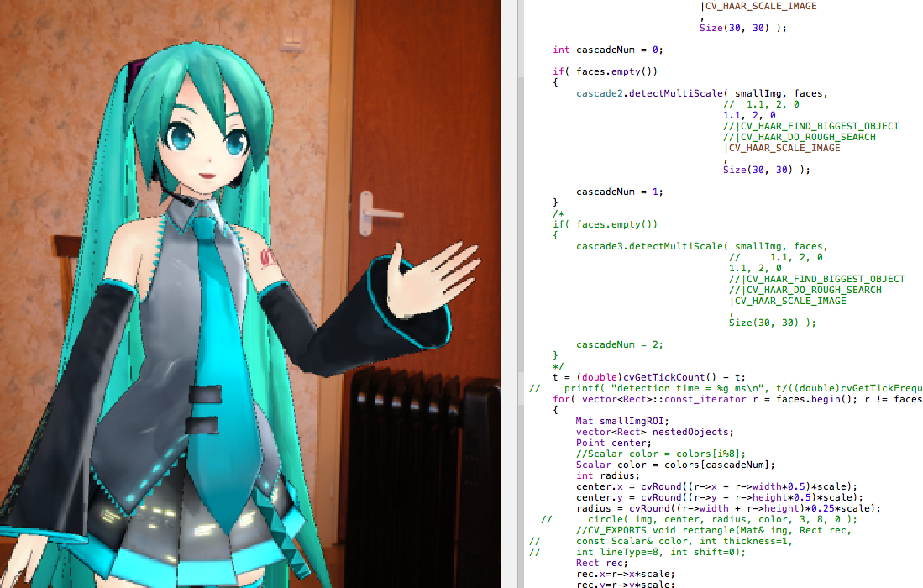Click the CV_EXPORTS void rectangle comment

coord(713,530)
